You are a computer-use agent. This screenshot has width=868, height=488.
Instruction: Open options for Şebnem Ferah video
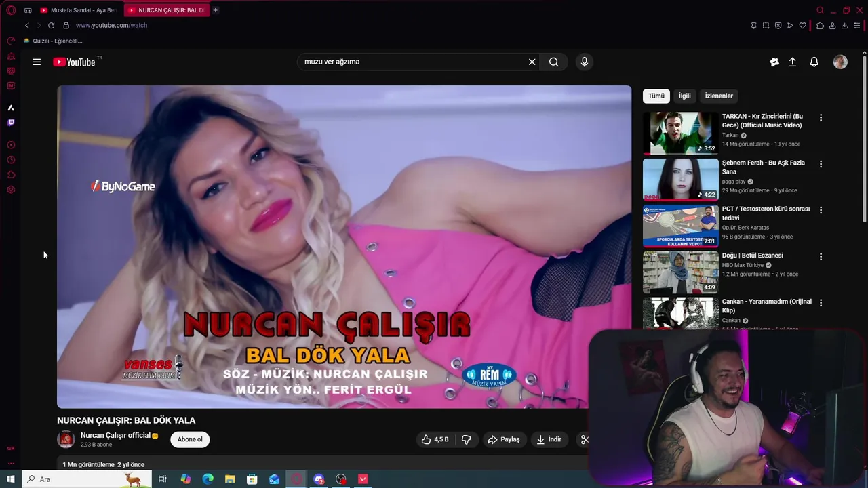click(x=821, y=164)
